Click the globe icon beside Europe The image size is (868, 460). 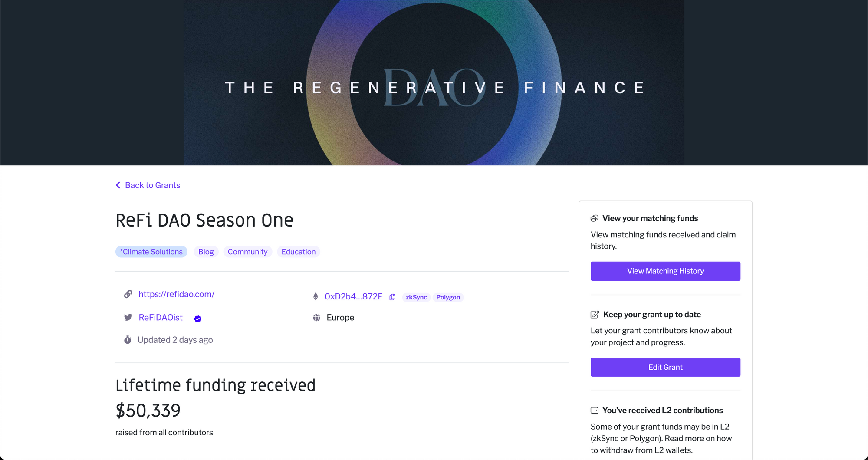(317, 318)
